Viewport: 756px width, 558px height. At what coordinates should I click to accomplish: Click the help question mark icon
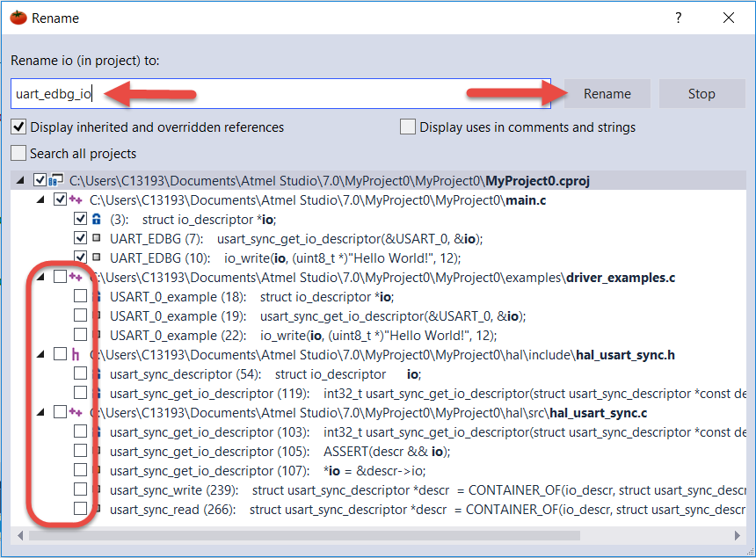(678, 18)
